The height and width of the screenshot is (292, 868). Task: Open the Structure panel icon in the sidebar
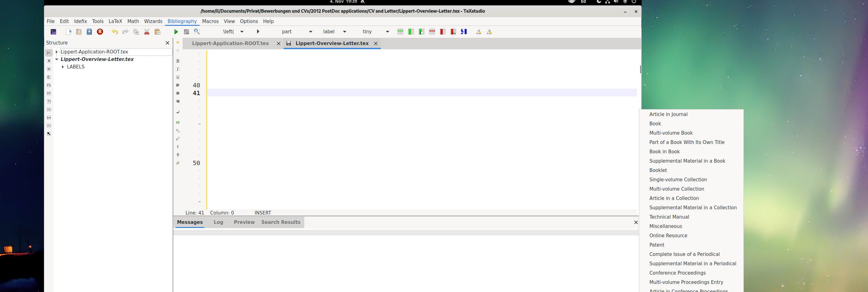pyautogui.click(x=49, y=53)
